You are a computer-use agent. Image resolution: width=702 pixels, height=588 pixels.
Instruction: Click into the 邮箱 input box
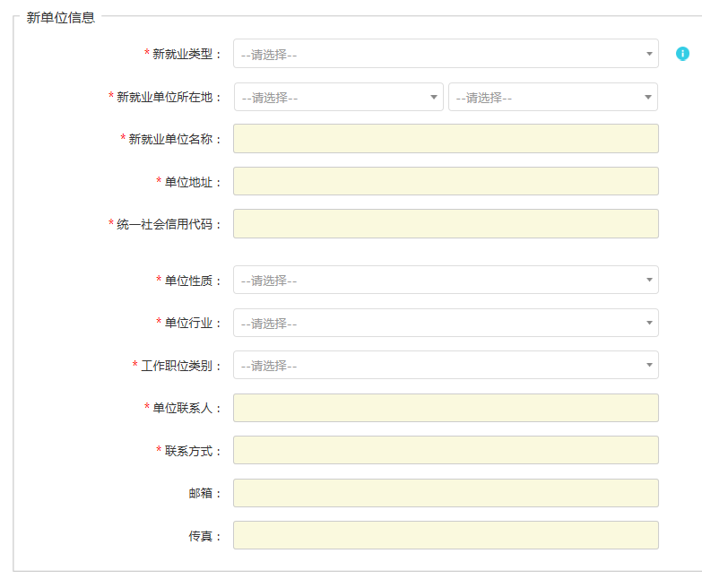click(x=446, y=493)
